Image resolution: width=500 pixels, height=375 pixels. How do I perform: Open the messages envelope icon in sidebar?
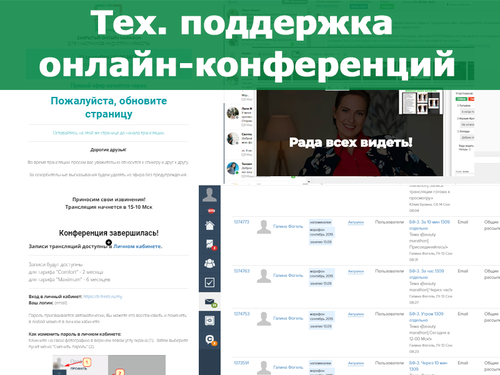[x=210, y=302]
